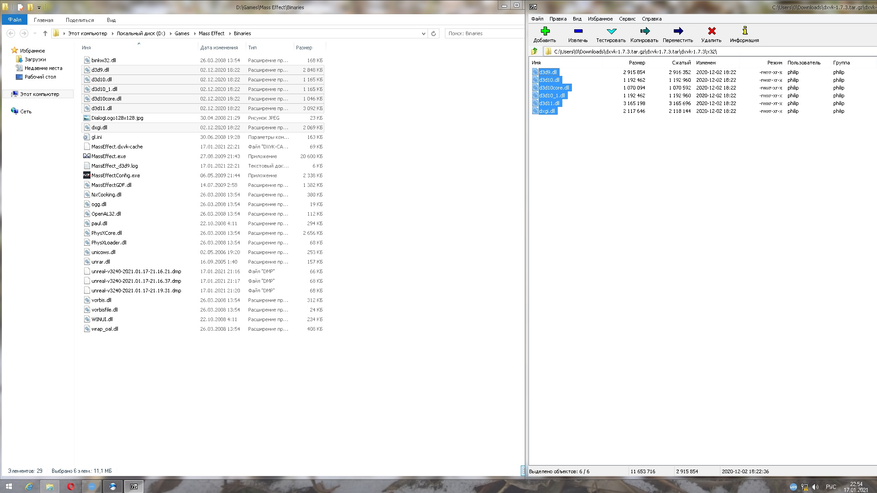Open the Поделиться tab in the Explorer ribbon
Viewport: 877px width, 493px height.
pos(79,20)
